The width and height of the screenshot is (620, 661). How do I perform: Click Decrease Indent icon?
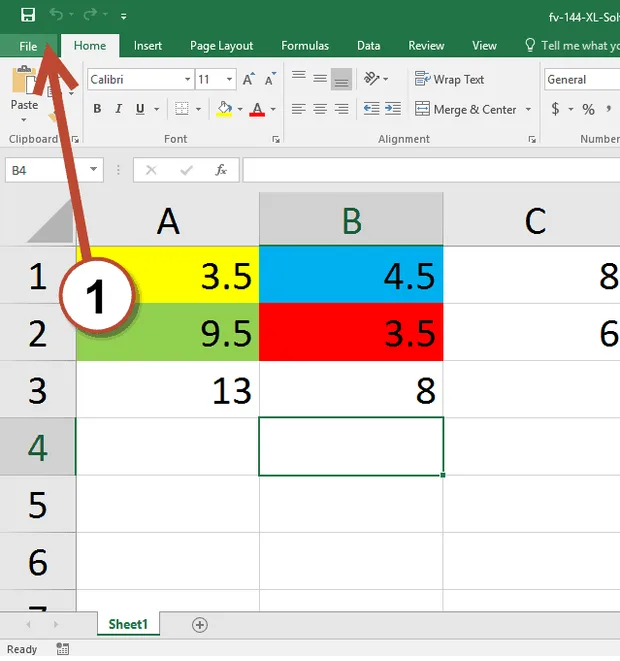[371, 109]
